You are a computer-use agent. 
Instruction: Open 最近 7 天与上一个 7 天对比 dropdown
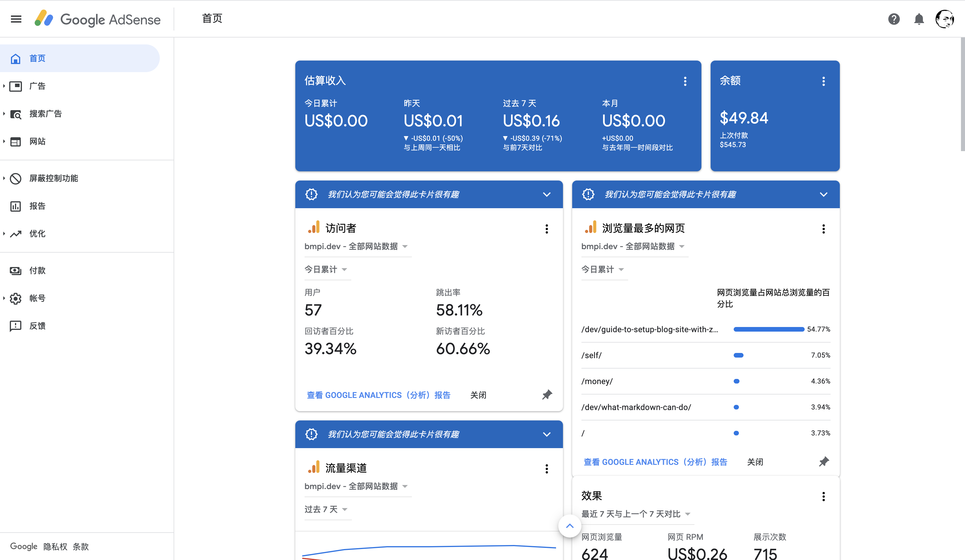636,514
